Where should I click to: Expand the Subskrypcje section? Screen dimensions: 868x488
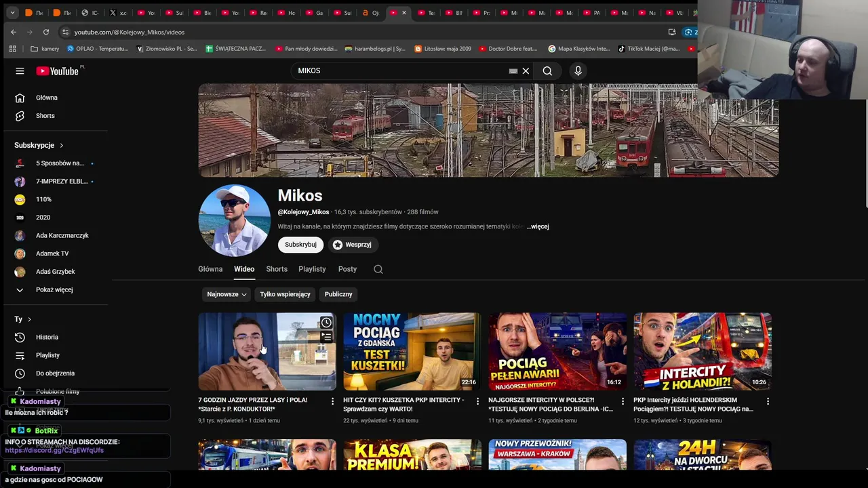[39, 145]
